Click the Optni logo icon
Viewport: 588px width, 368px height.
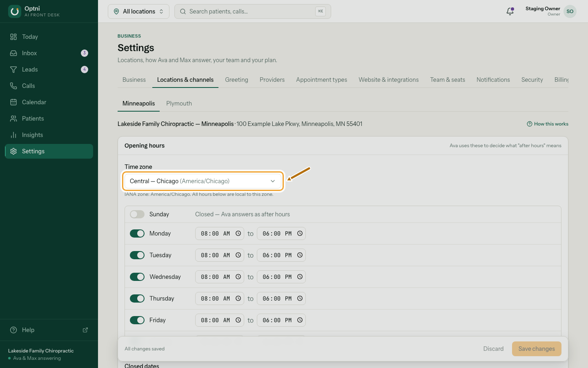point(15,11)
